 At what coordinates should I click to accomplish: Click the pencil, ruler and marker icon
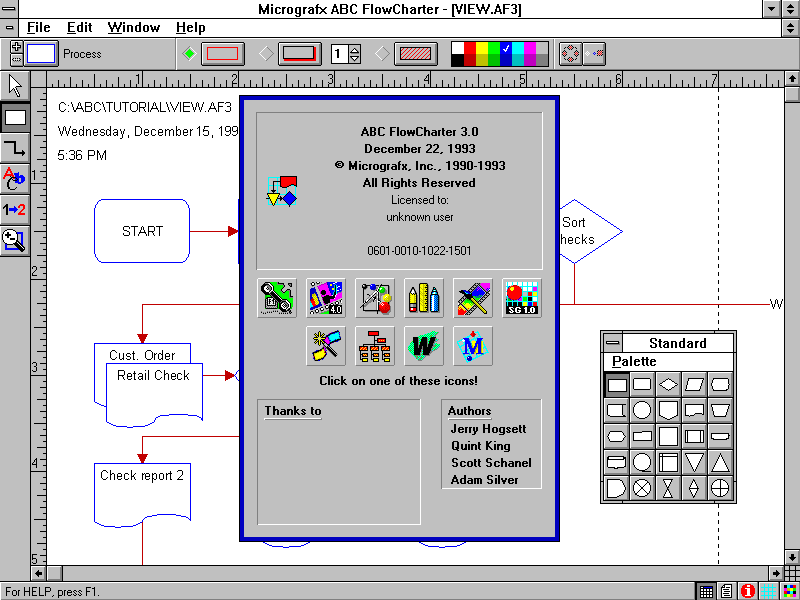click(x=424, y=298)
